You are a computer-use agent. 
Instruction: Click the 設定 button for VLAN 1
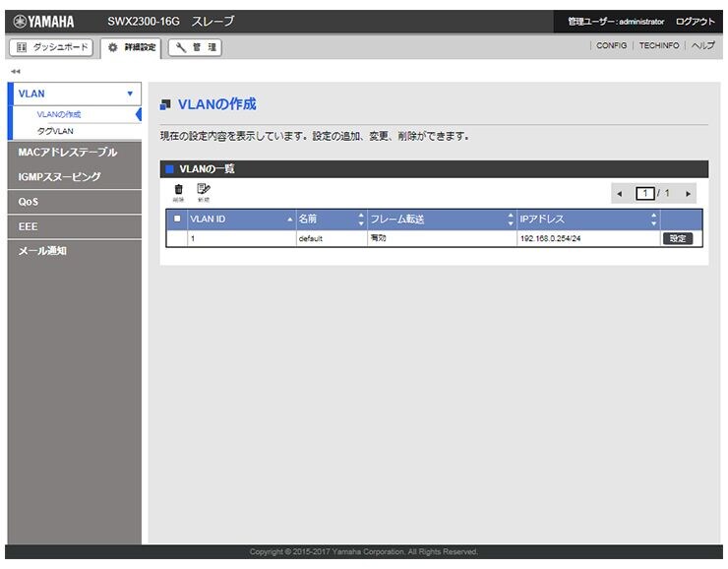click(x=677, y=238)
